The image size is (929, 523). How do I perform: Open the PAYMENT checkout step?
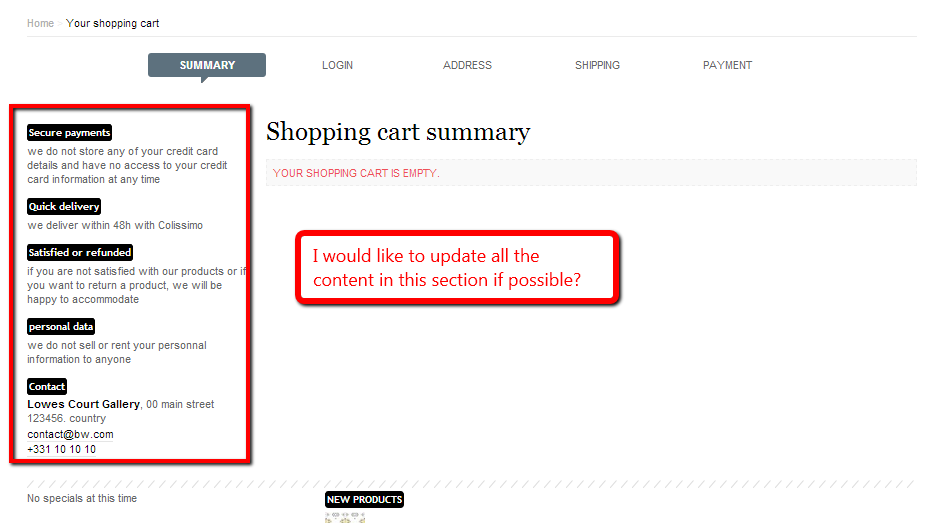(x=727, y=65)
